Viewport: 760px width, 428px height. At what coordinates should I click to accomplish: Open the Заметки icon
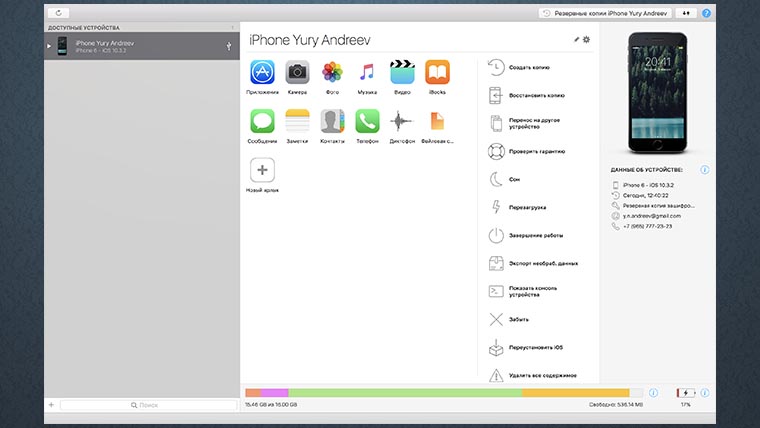coord(297,121)
